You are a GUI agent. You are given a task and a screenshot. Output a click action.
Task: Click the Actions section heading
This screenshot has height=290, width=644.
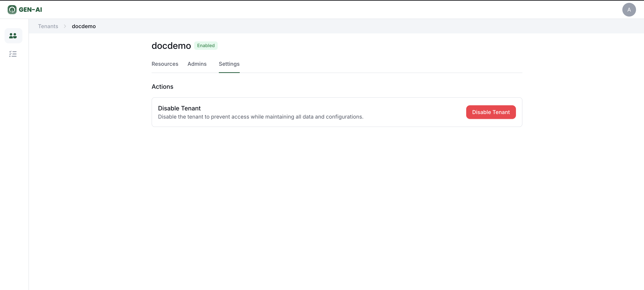162,87
